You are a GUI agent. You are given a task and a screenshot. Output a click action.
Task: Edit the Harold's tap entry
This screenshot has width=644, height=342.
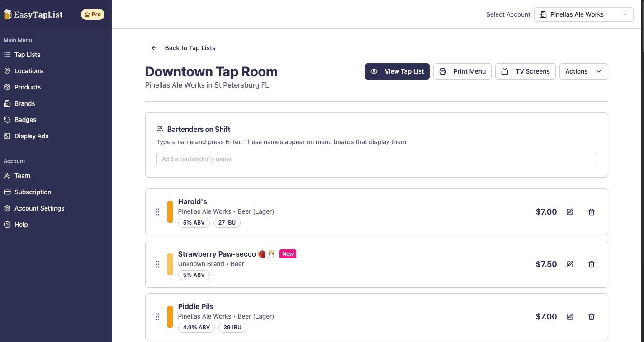[570, 212]
